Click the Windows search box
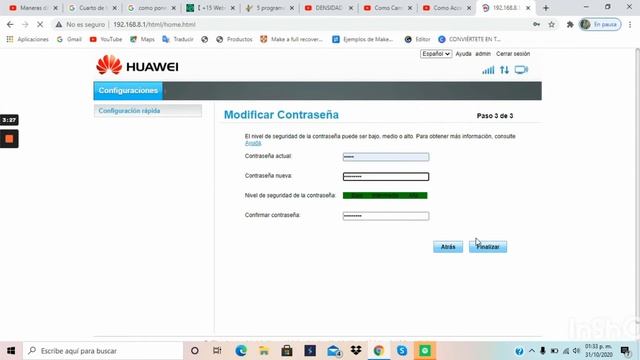The height and width of the screenshot is (360, 640). (x=103, y=351)
